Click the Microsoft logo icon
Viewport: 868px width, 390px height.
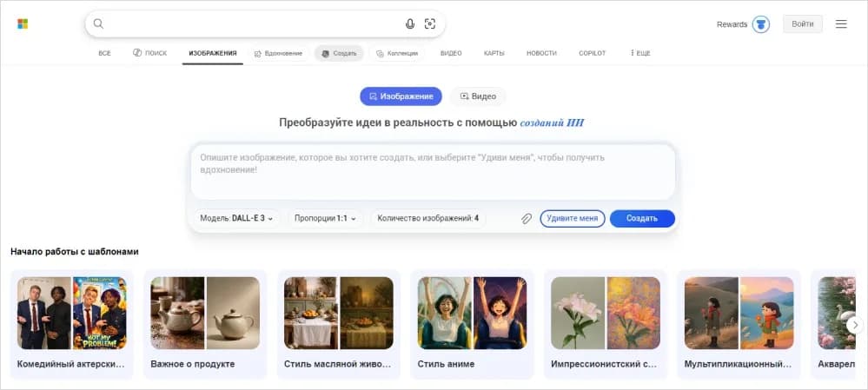[x=23, y=24]
